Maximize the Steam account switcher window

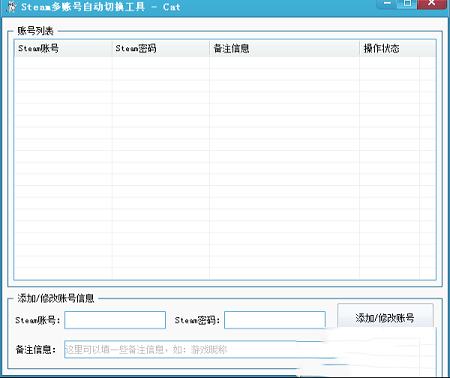click(x=408, y=3)
